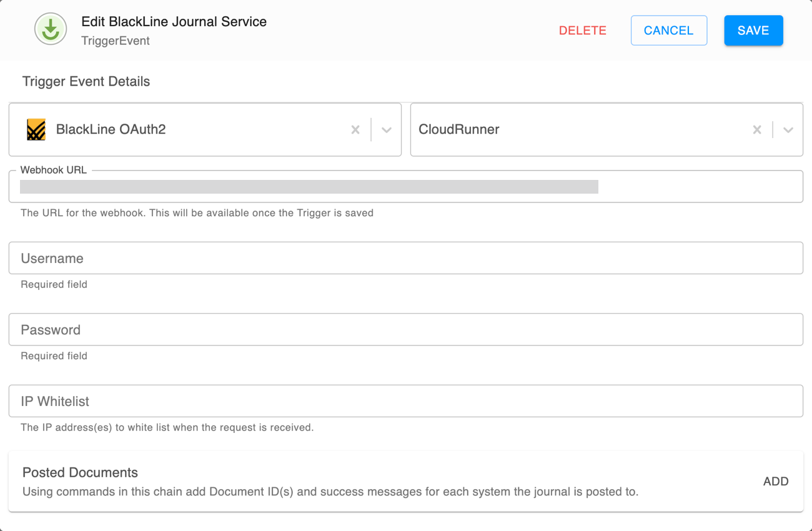Click the Posted Documents heading
Viewport: 812px width, 531px height.
click(80, 472)
